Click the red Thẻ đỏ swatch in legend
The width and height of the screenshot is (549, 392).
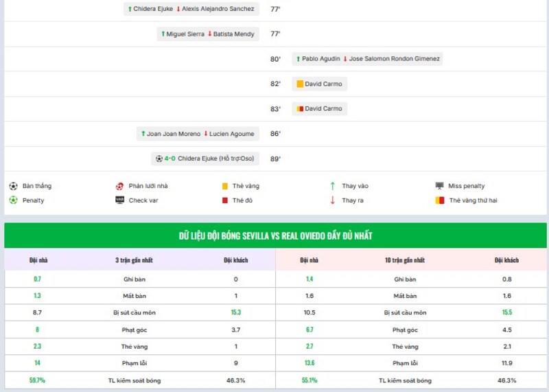225,200
